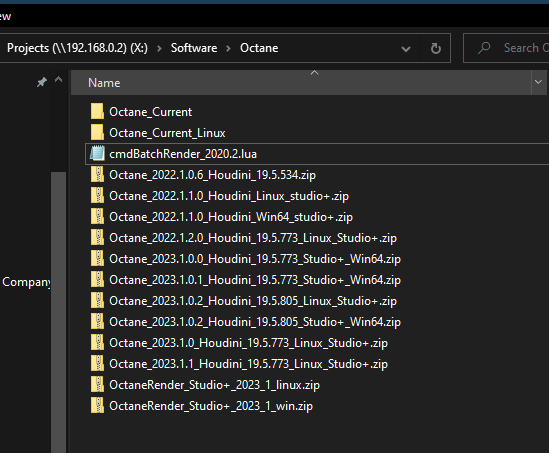549x453 pixels.
Task: Click zip icon for Octane_2023.1.0.2_Houdini_19.5.805_Linux_Studio+.zip
Action: pyautogui.click(x=97, y=301)
